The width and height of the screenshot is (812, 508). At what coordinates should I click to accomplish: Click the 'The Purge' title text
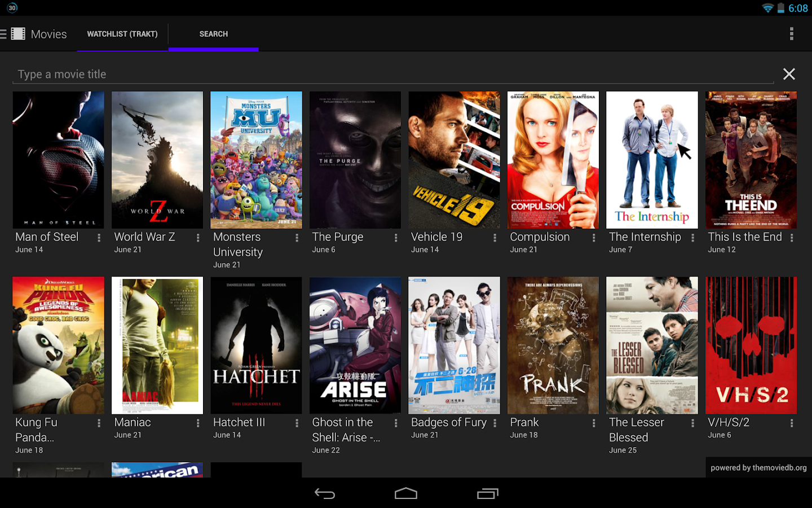click(x=338, y=238)
